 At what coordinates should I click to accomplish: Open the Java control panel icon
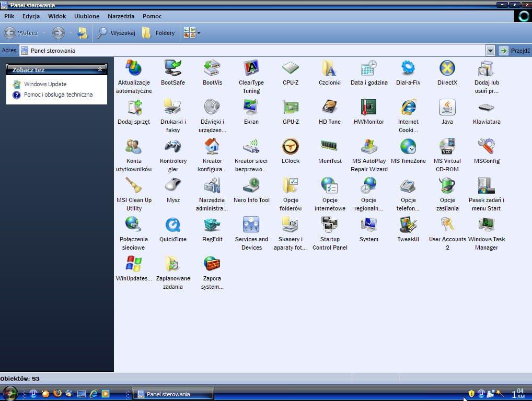pos(447,112)
